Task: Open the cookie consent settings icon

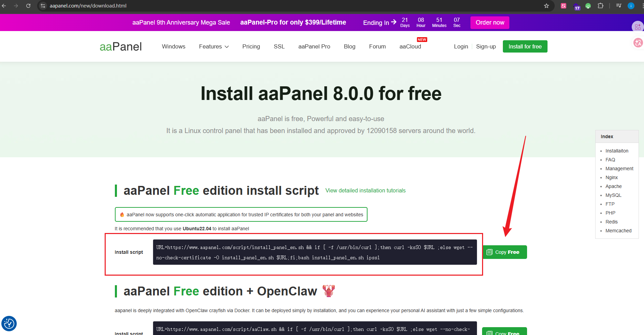Action: [x=9, y=323]
